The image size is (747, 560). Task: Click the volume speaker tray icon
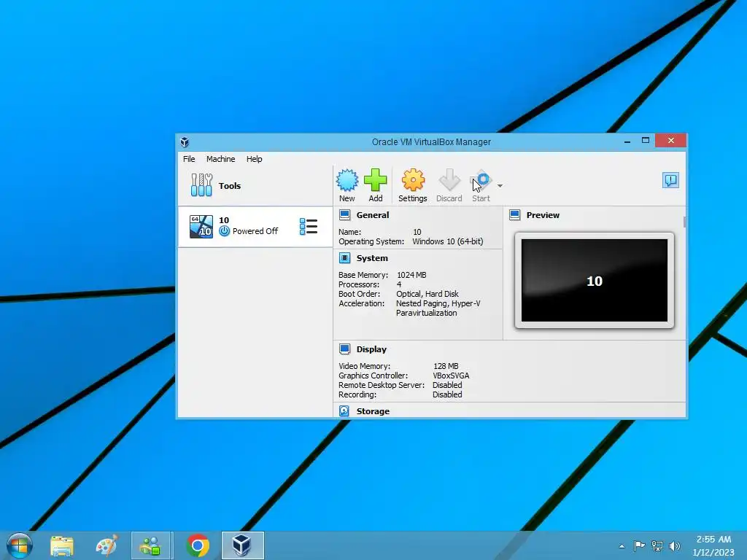pos(675,545)
